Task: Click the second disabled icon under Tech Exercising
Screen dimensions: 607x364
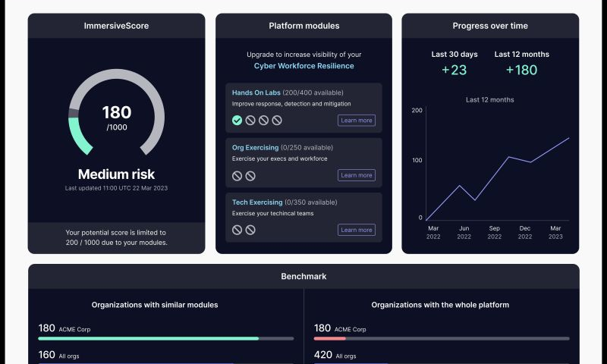Action: tap(250, 230)
